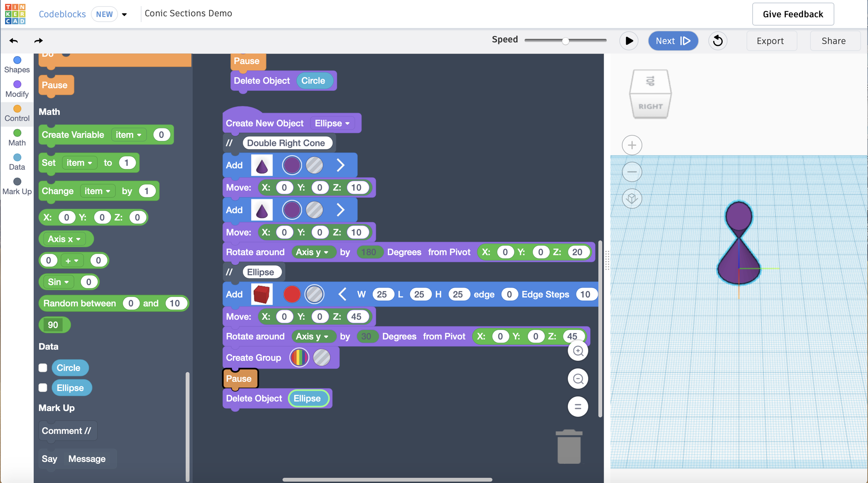
Task: Open the Axis y dropdown on the Rotate block
Action: point(314,252)
